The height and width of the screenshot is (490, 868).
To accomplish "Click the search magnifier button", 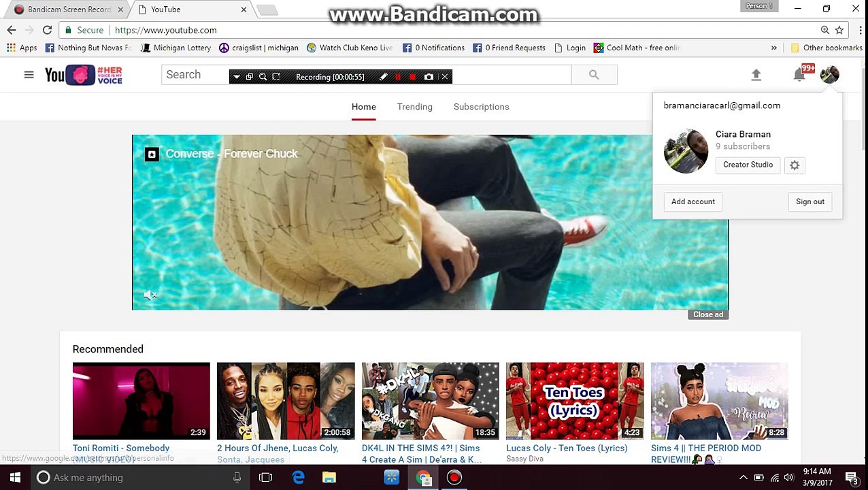I will coord(594,75).
